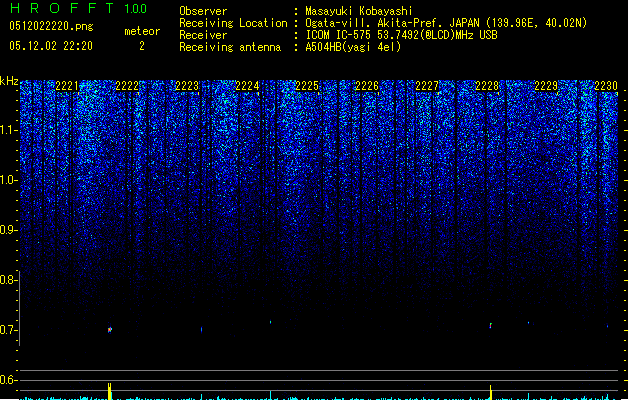The height and width of the screenshot is (400, 629).
Task: Click the 1.0.0 version number
Action: (x=136, y=9)
